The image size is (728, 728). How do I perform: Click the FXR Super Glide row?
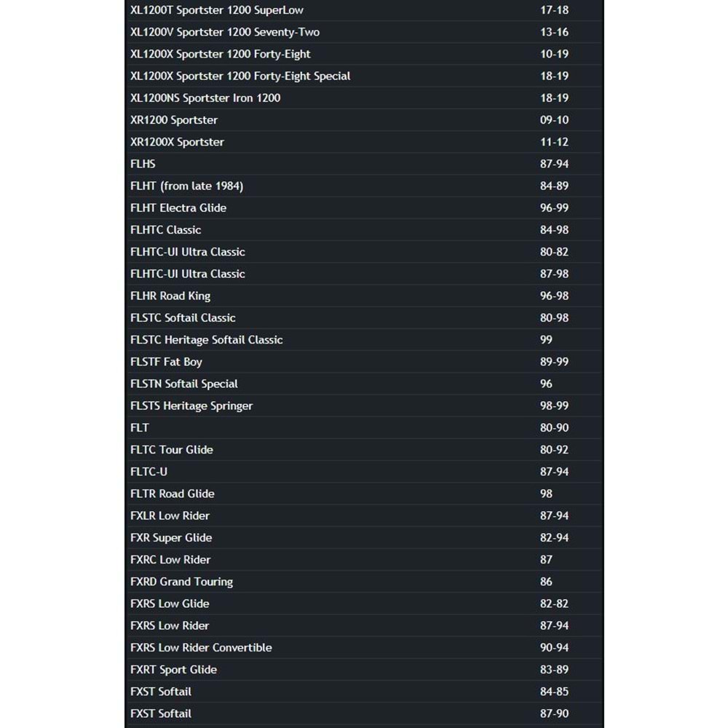[364, 538]
